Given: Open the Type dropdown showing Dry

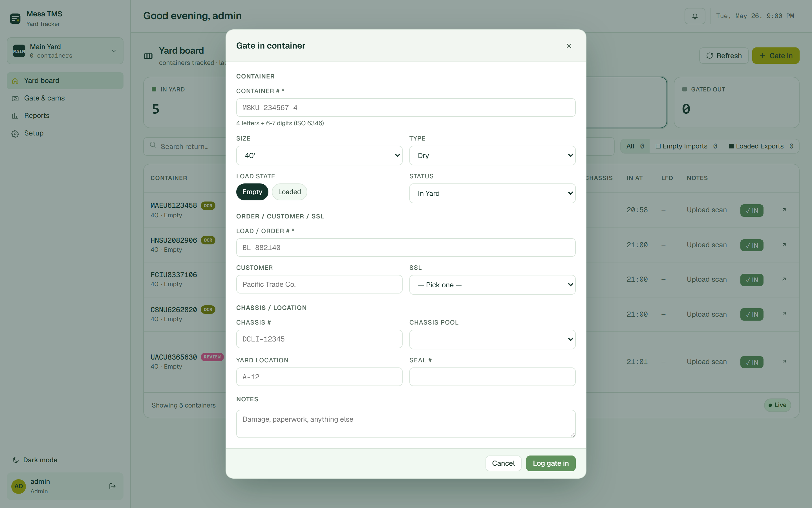Looking at the screenshot, I should pyautogui.click(x=492, y=156).
